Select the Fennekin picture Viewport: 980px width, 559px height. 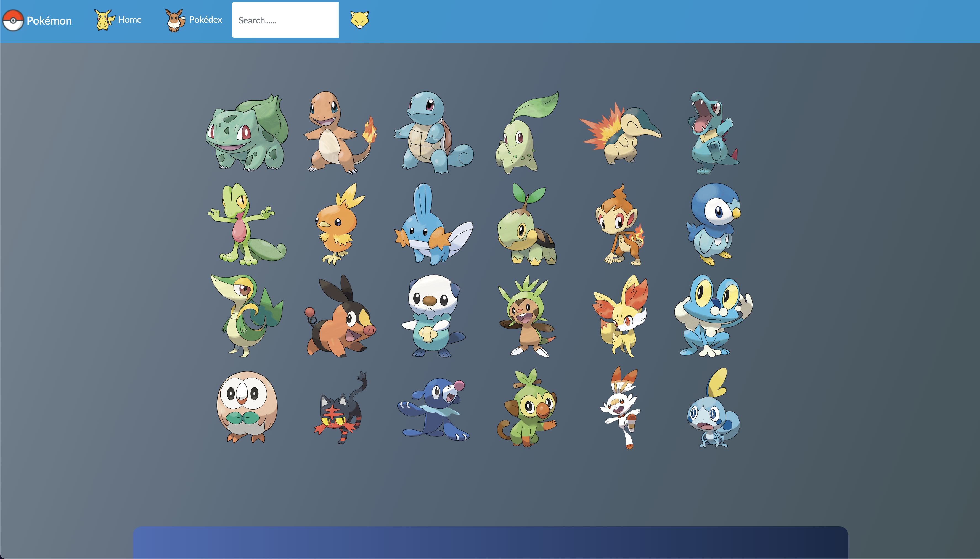(621, 316)
